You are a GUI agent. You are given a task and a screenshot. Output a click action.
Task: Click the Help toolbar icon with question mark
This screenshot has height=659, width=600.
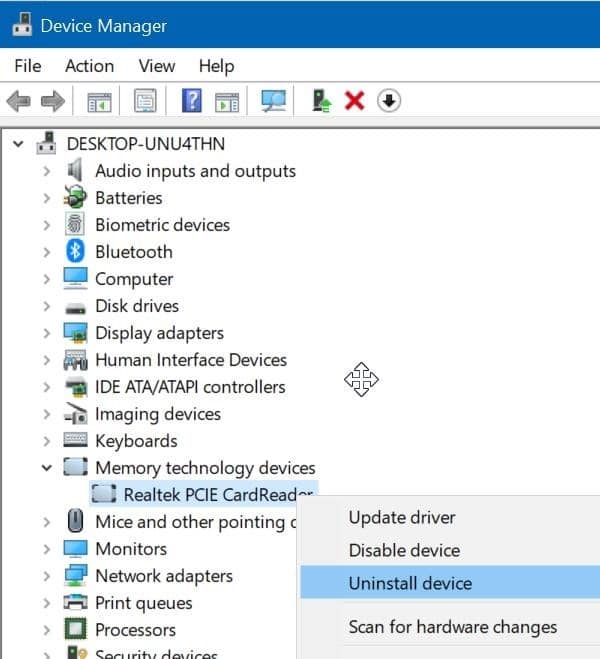[192, 101]
